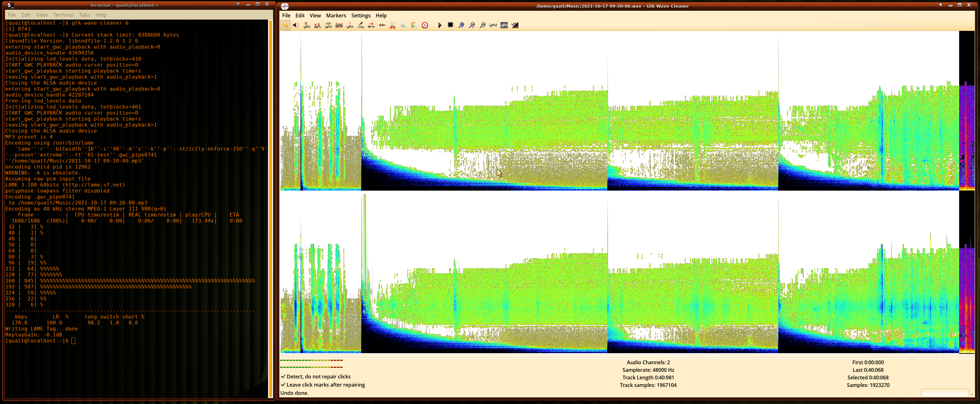Click the paste clipboard toolbar icon

coord(414,25)
